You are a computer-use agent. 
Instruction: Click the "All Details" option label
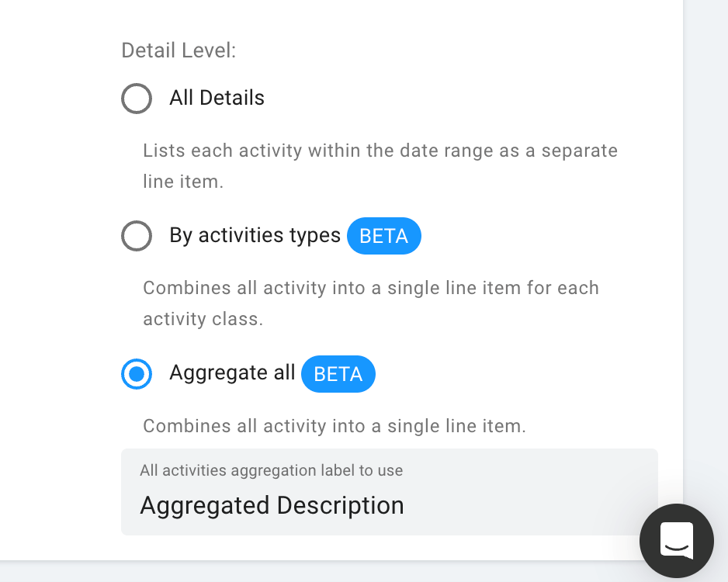tap(217, 98)
